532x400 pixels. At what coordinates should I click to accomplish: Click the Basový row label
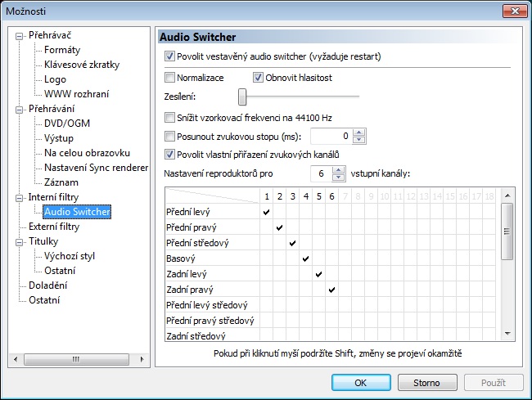click(x=181, y=258)
